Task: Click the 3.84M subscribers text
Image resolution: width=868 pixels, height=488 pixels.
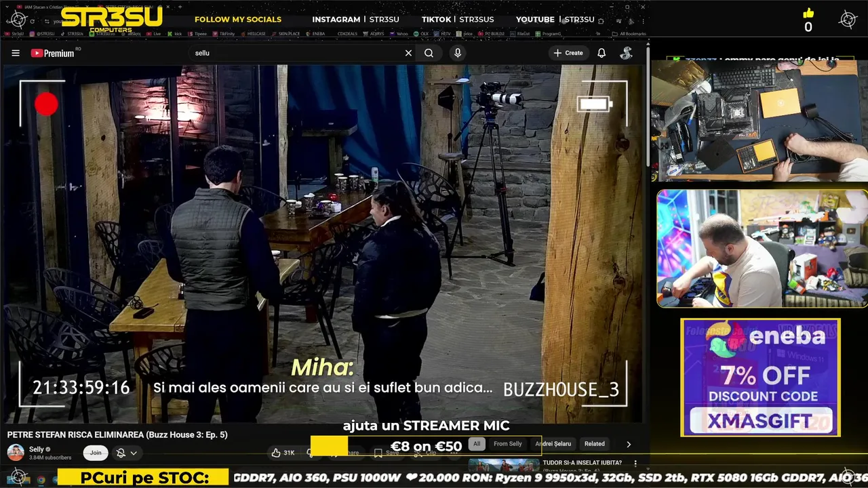Action: coord(50,457)
